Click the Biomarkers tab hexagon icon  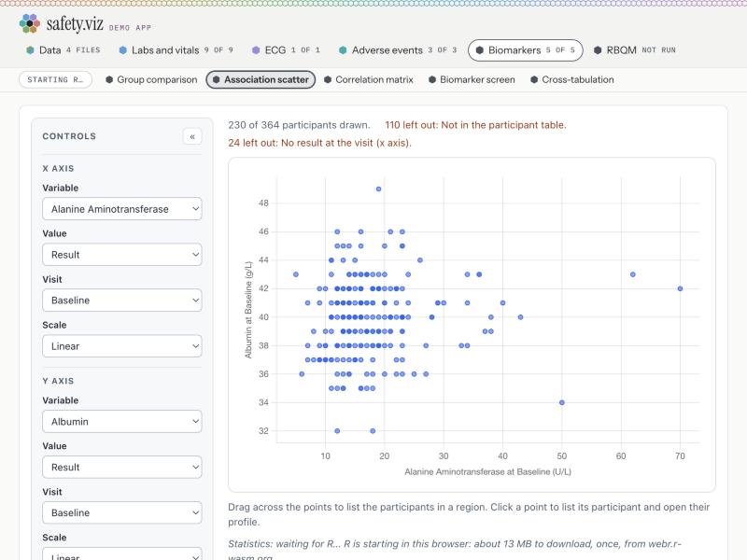(480, 50)
